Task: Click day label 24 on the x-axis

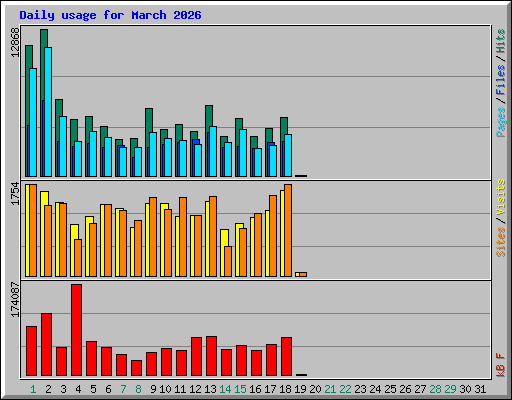Action: pos(375,389)
